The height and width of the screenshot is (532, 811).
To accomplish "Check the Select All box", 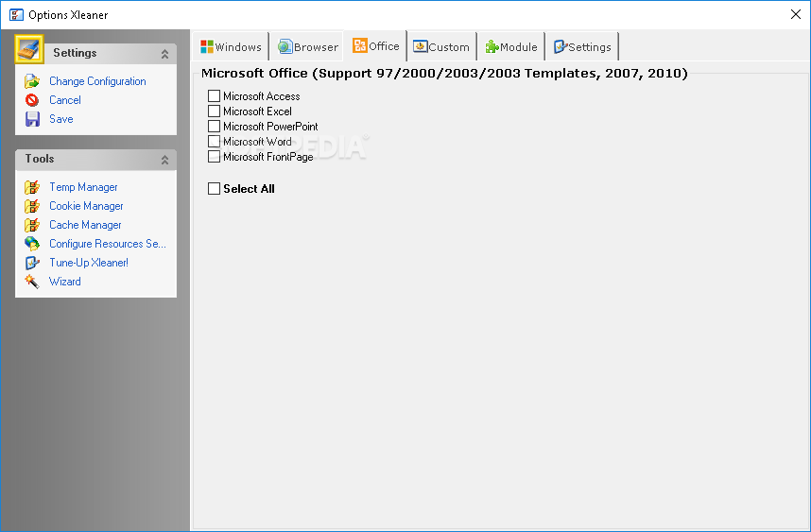I will (215, 189).
